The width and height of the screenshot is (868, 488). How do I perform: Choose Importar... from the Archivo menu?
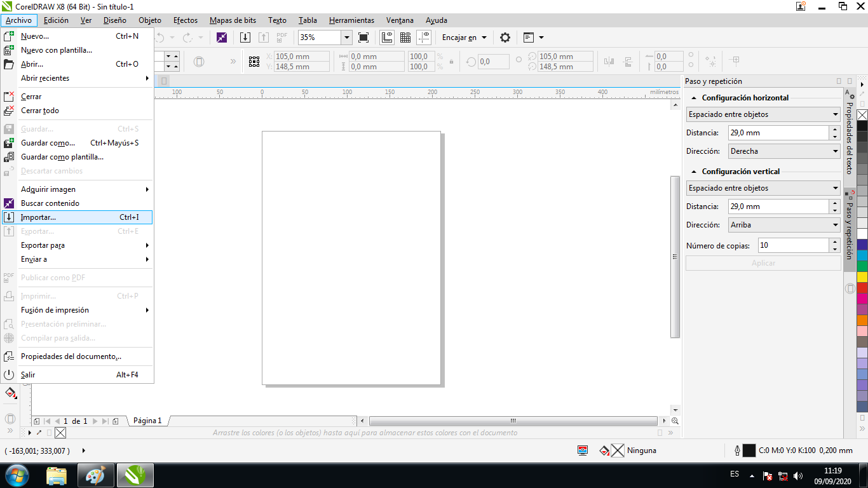[38, 217]
